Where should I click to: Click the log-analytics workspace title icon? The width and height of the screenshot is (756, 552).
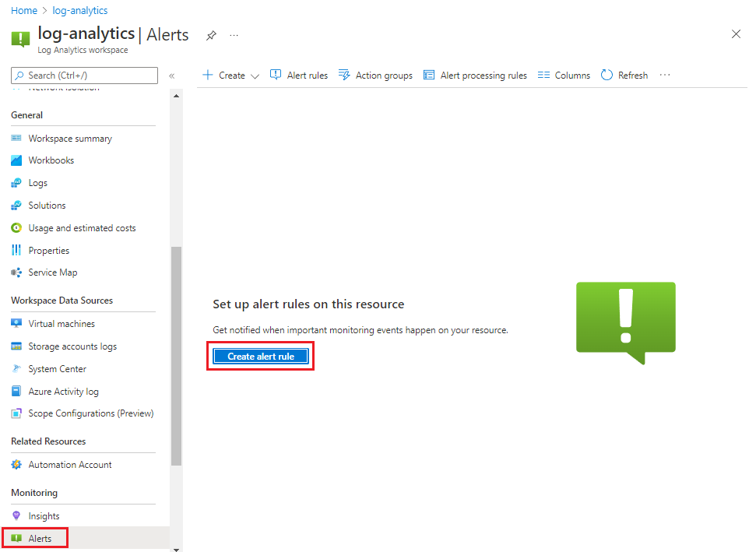21,40
